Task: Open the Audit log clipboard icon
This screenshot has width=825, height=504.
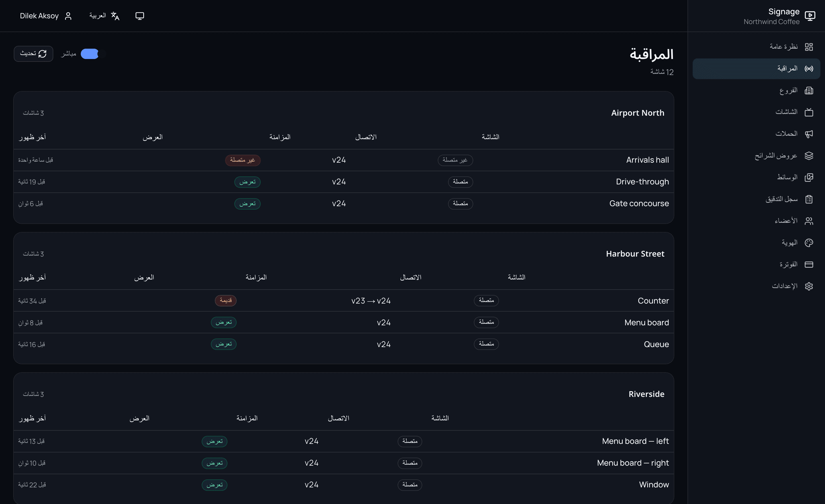Action: (809, 199)
